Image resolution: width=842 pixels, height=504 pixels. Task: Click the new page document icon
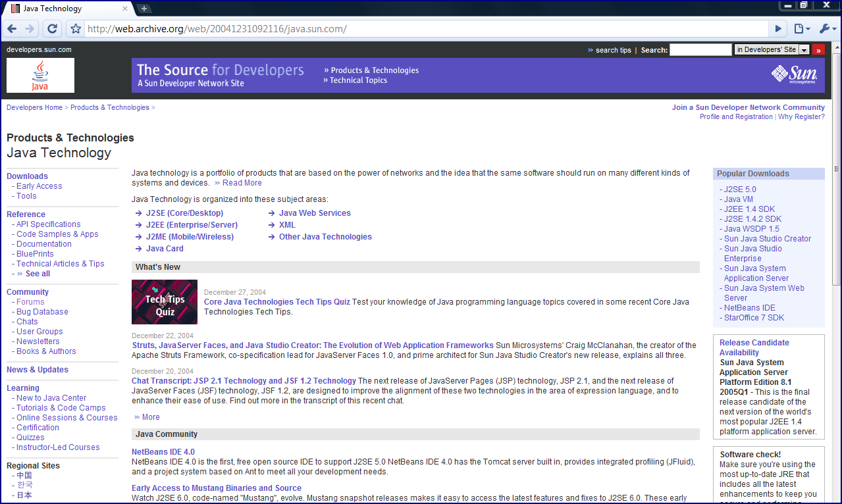pyautogui.click(x=797, y=28)
